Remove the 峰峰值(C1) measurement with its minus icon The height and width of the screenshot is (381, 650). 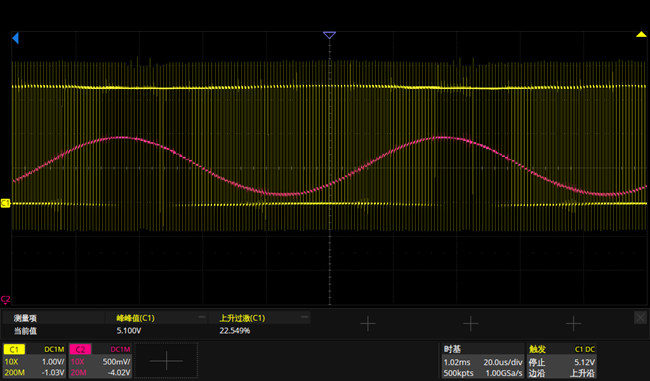[201, 317]
